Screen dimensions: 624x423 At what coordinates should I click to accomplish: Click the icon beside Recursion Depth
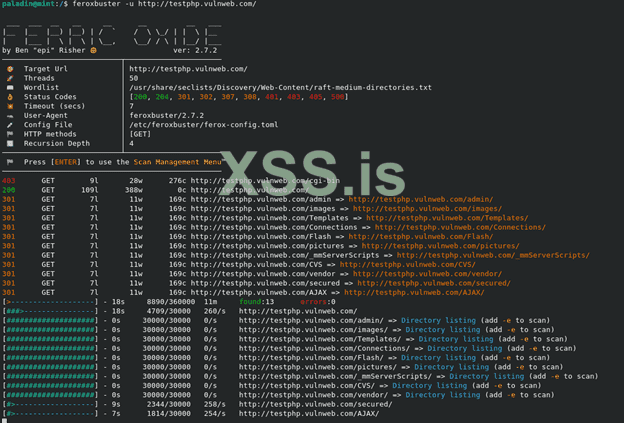tap(10, 143)
